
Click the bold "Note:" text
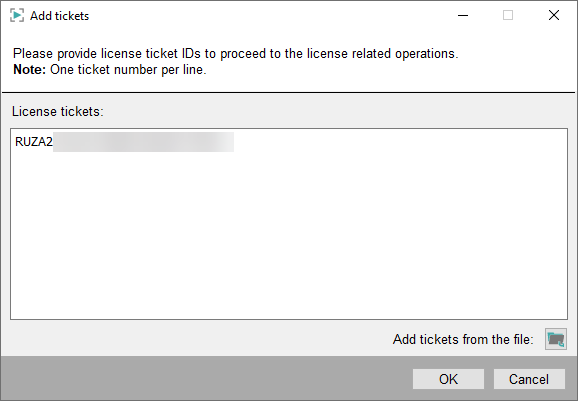pos(29,70)
